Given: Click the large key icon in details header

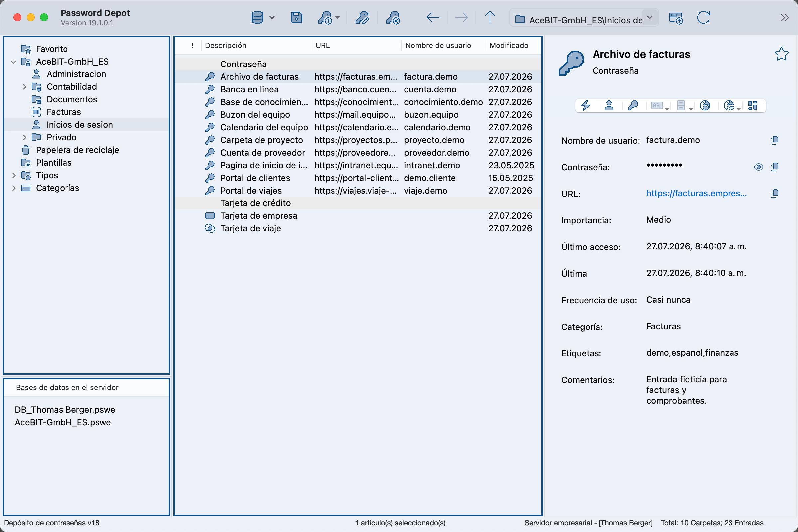Looking at the screenshot, I should pos(571,63).
